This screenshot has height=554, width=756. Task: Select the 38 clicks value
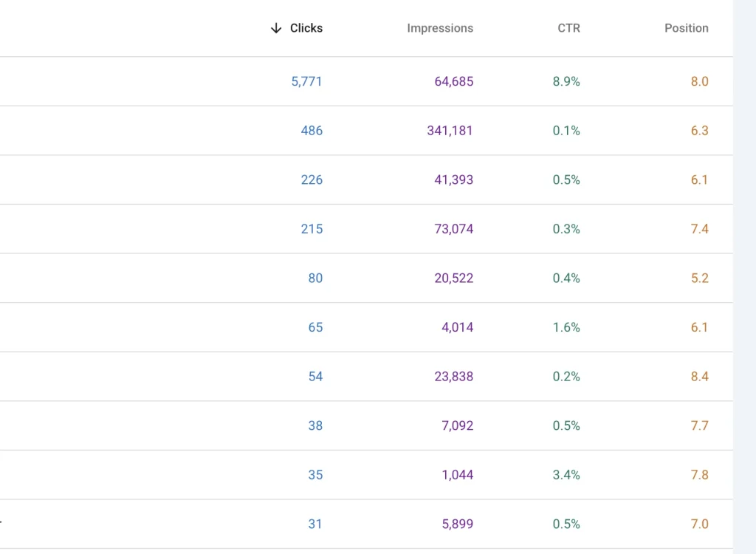tap(315, 425)
